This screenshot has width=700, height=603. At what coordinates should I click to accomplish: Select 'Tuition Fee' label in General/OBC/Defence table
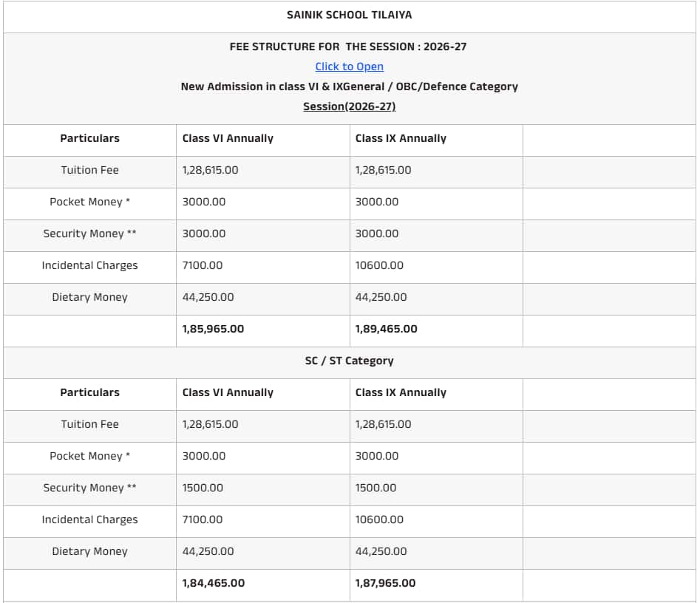(89, 170)
